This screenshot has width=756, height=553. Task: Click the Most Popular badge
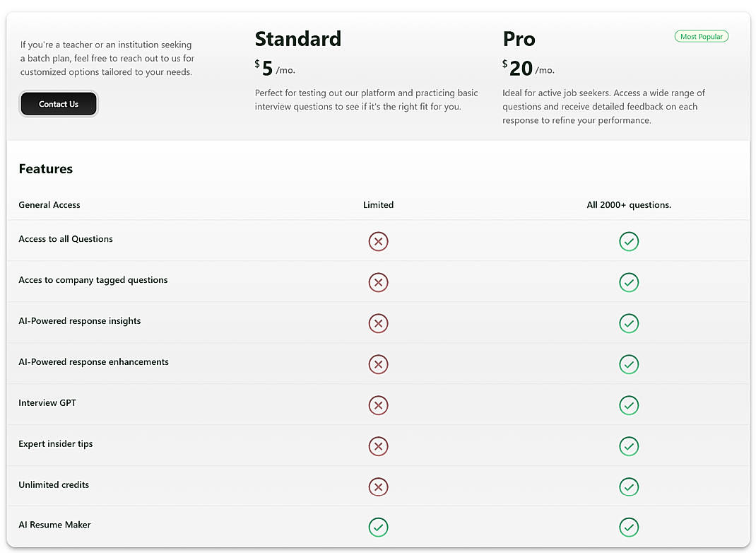click(x=701, y=36)
